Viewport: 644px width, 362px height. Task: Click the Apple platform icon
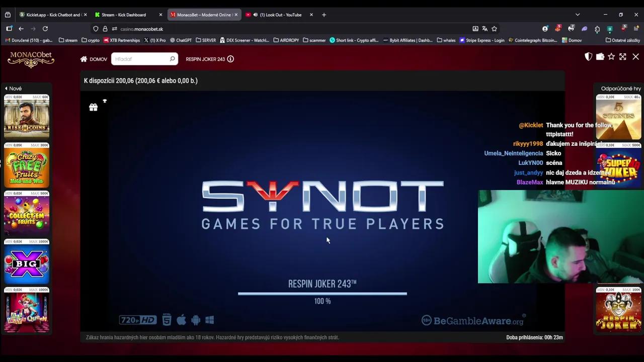(181, 319)
